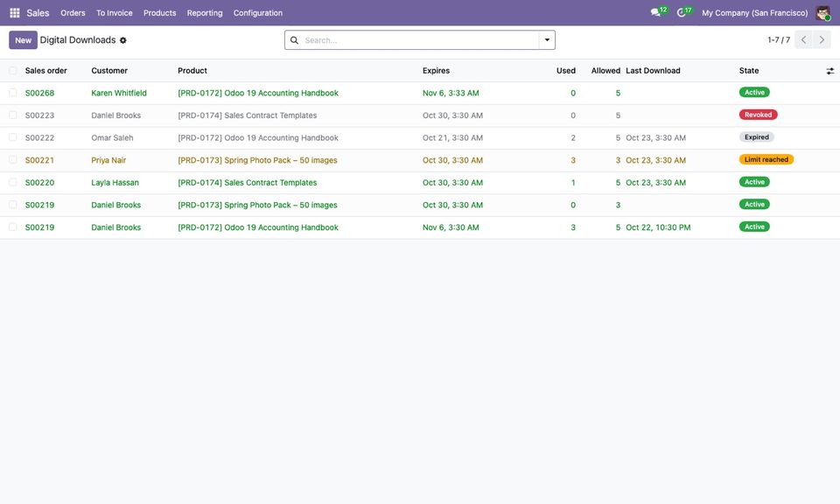This screenshot has width=840, height=504.
Task: Click the Sales app title
Action: 38,13
